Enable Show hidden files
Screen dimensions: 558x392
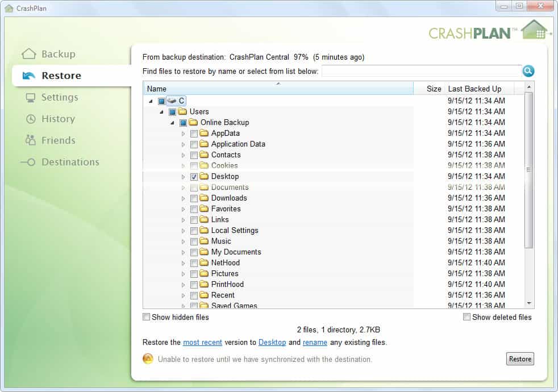(x=146, y=317)
